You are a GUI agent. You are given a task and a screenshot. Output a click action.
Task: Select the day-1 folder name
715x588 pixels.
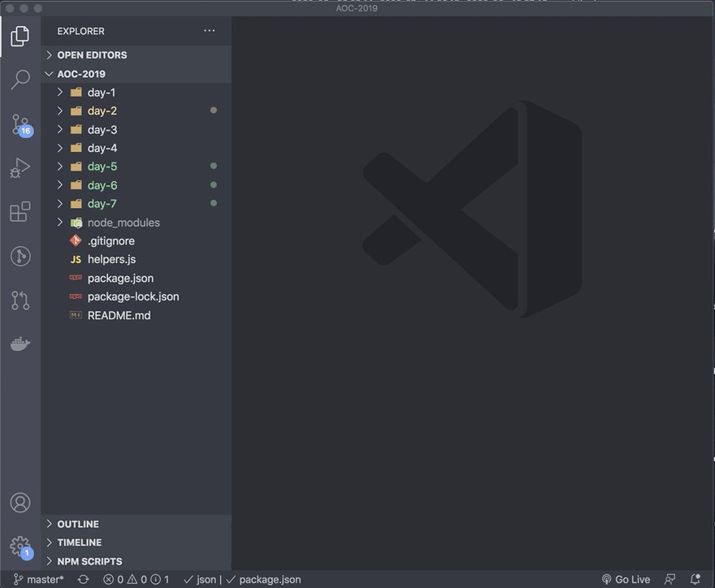point(102,93)
